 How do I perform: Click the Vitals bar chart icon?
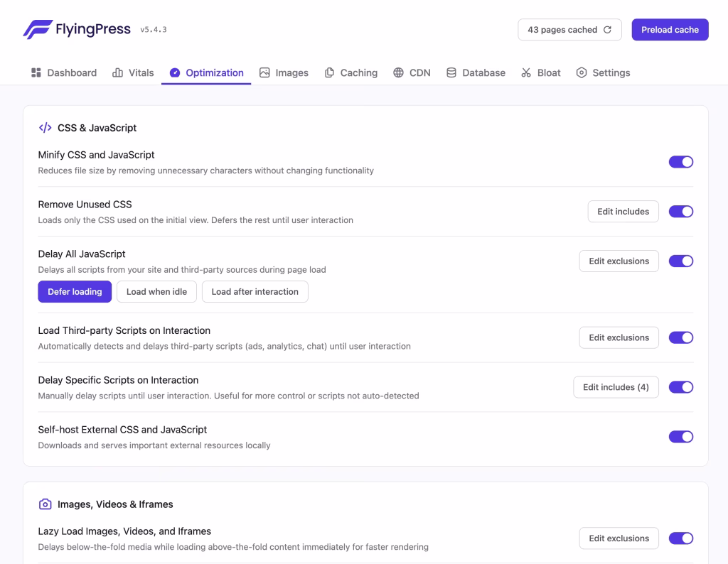118,72
